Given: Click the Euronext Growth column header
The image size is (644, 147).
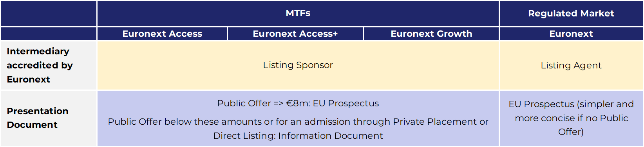Looking at the screenshot, I should click(x=431, y=34).
